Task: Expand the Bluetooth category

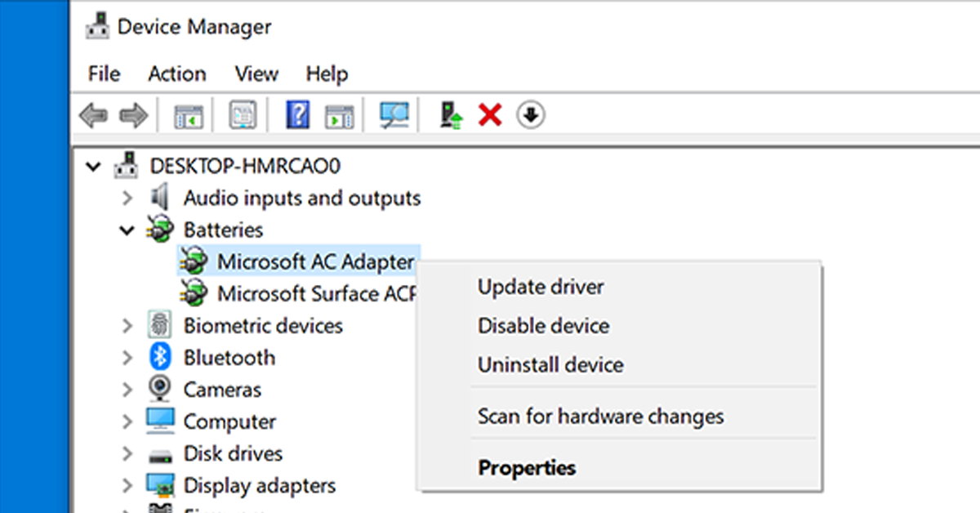Action: (127, 358)
